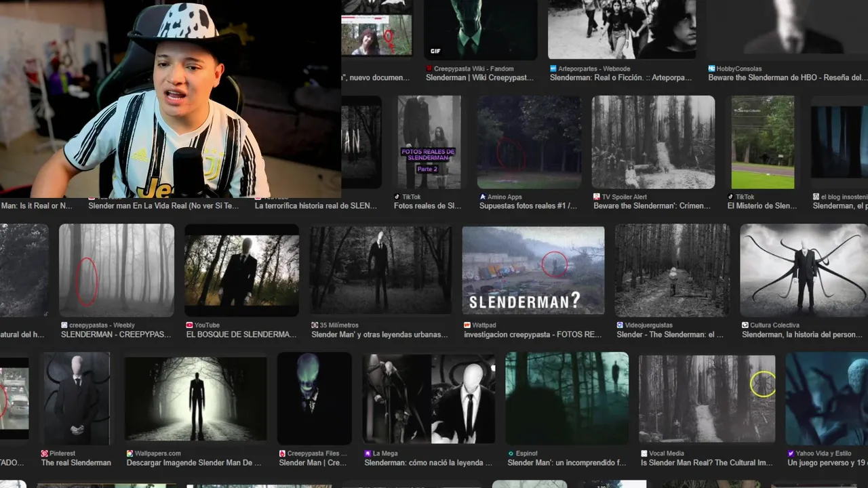Viewport: 868px width, 488px height.
Task: Open the Cultura Colectiva source favicon
Action: coord(745,325)
